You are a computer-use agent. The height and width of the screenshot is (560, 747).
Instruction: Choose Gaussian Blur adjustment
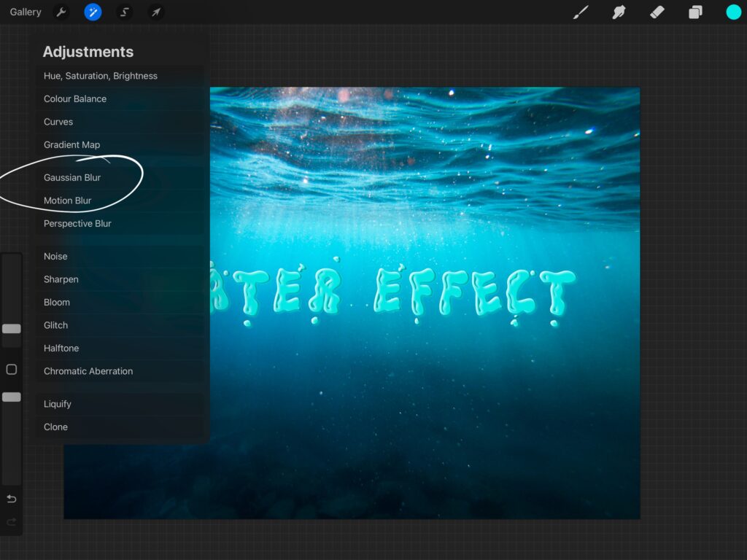(x=72, y=178)
